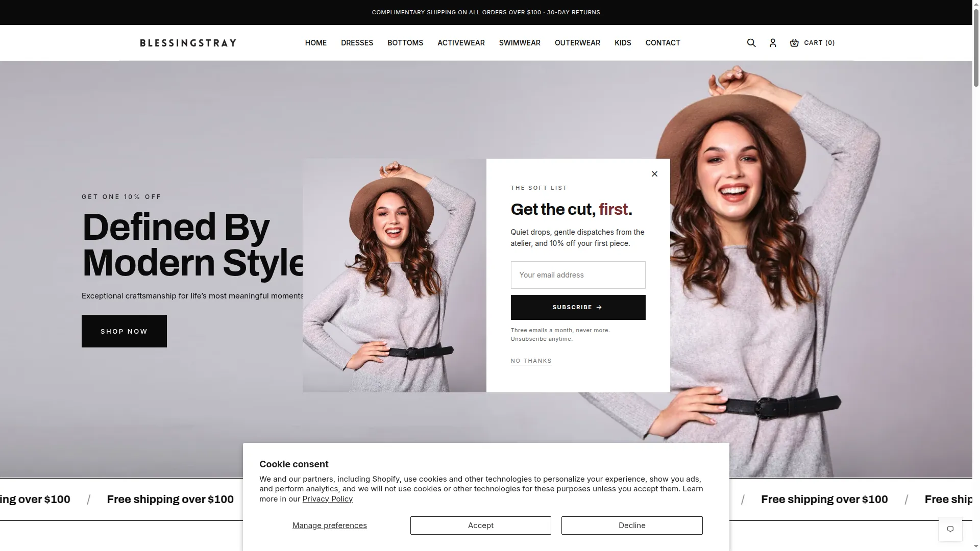Go to the Home menu item
Screen dimensions: 980x551
316,43
